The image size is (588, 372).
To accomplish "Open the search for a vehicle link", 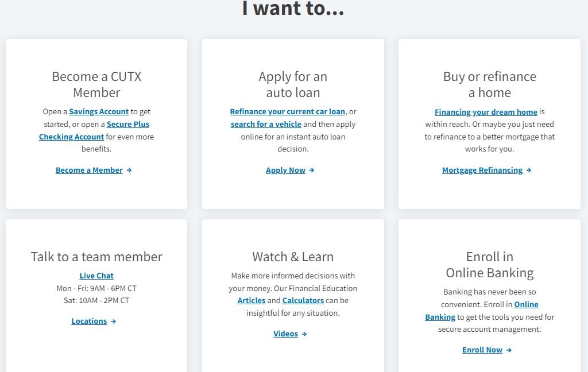I will pyautogui.click(x=266, y=125).
